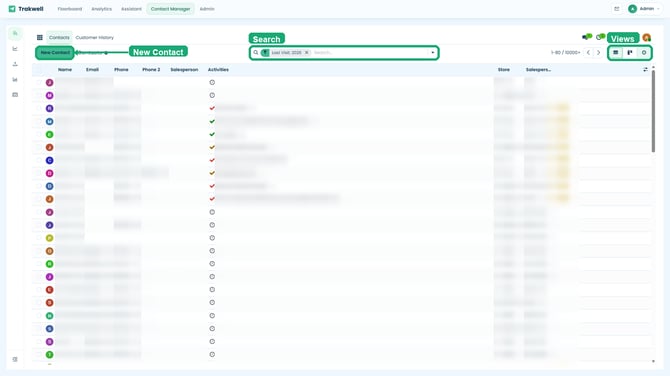Open the activities clock icon in header
Image resolution: width=670 pixels, height=376 pixels.
(600, 37)
